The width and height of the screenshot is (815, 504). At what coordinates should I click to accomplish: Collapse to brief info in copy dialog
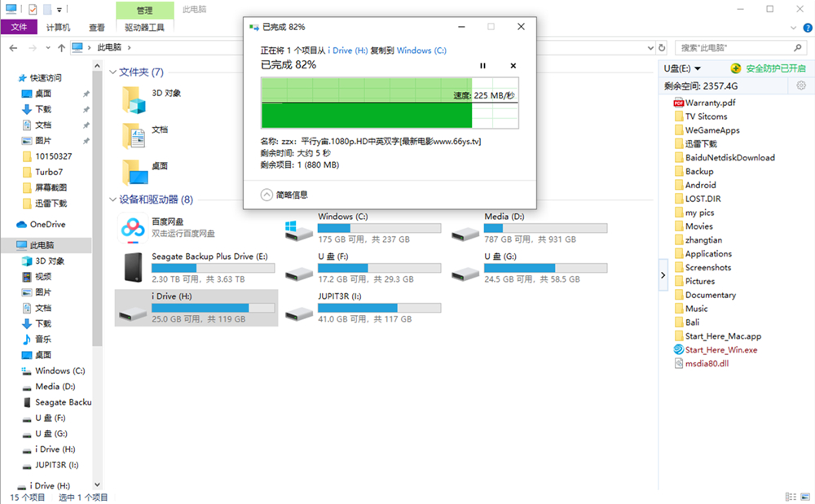point(284,195)
